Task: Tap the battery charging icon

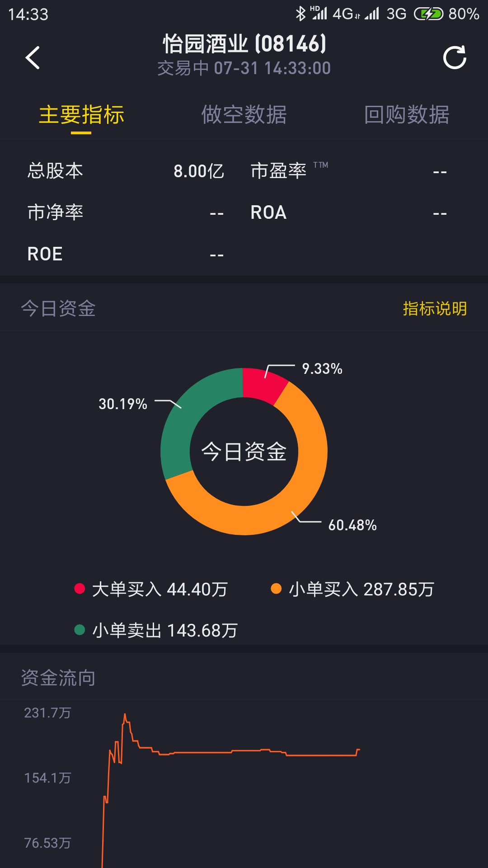Action: [428, 14]
